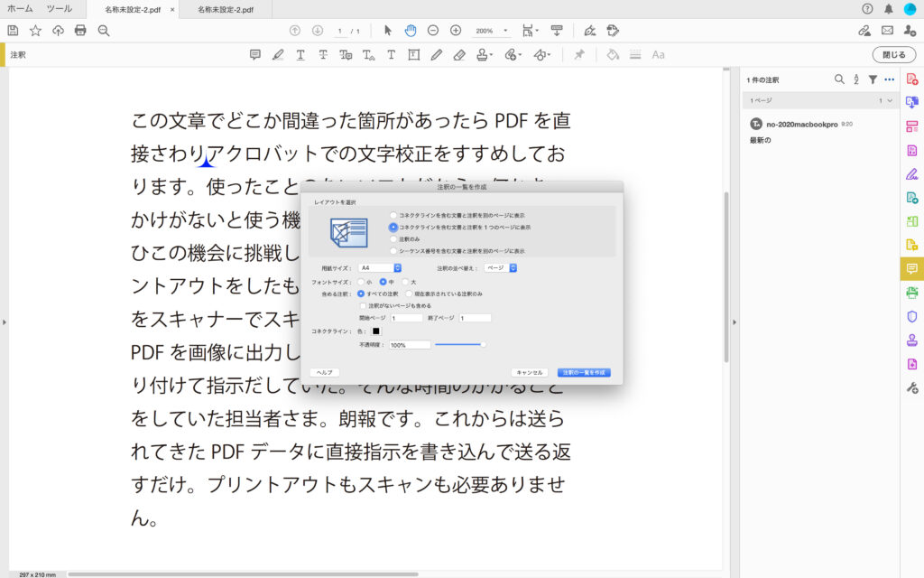
Task: Select the replace text note tool
Action: pos(346,55)
